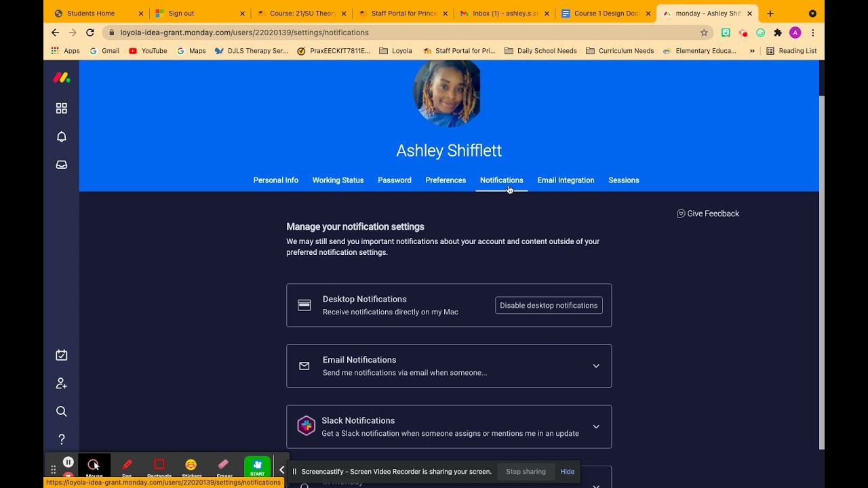Open Chrome's three-dot menu
The image size is (868, 488).
point(812,33)
